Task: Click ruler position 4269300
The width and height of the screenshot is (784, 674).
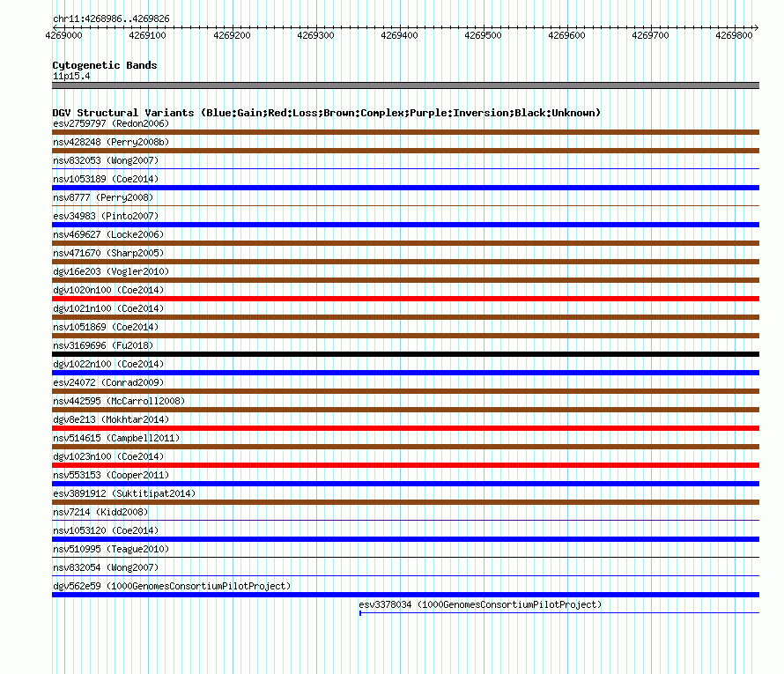Action: pos(315,35)
